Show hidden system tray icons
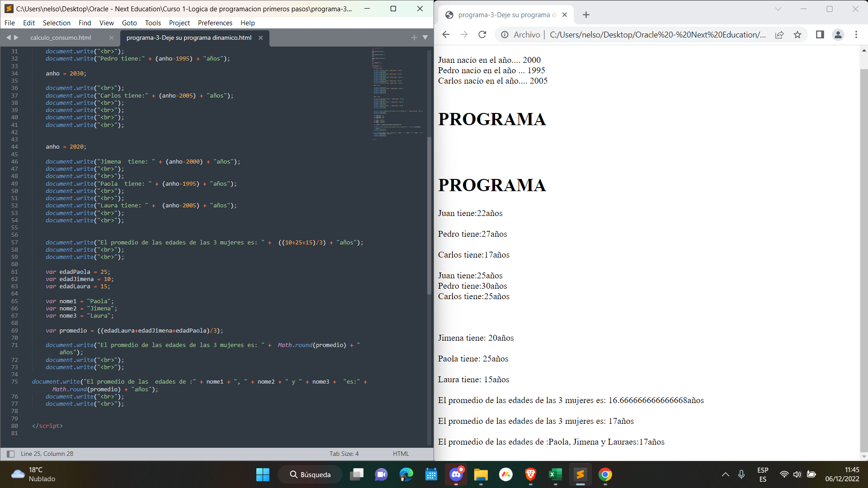 [x=725, y=474]
